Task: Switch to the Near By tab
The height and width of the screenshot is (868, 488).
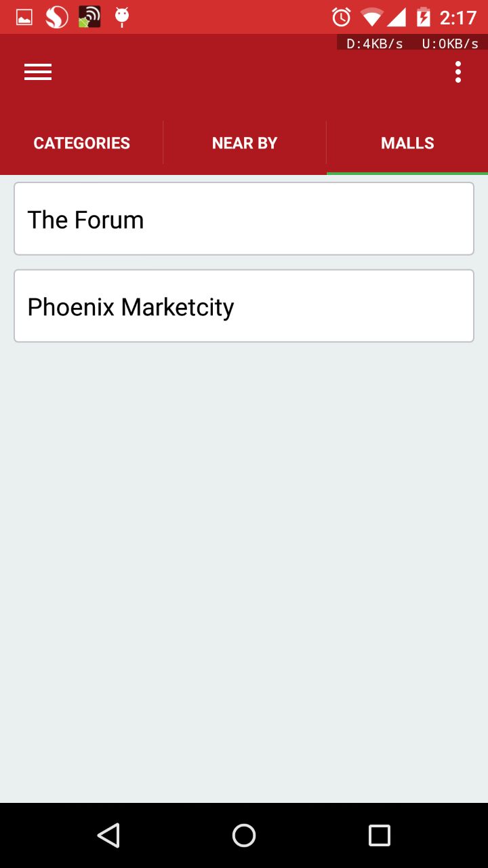Action: (245, 143)
